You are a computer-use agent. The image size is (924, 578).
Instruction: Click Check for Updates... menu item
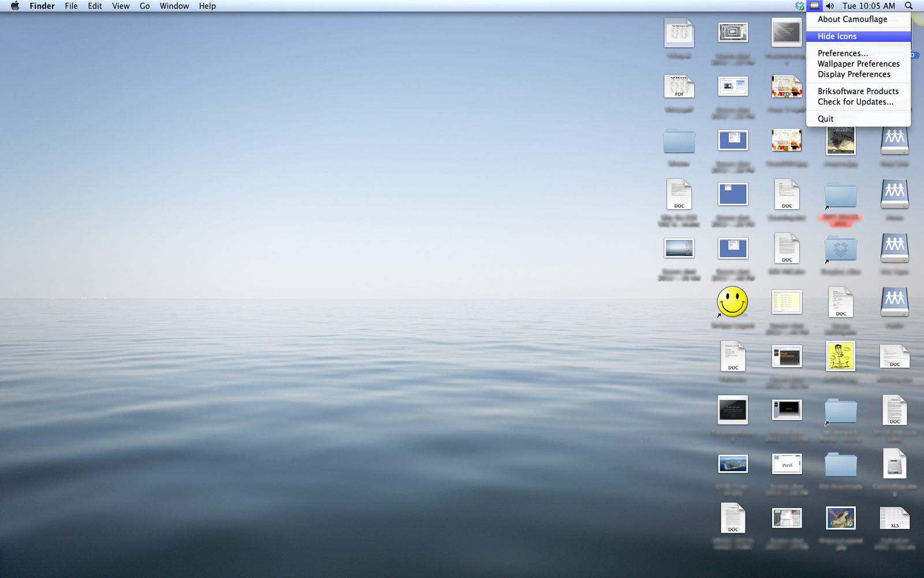(x=855, y=102)
